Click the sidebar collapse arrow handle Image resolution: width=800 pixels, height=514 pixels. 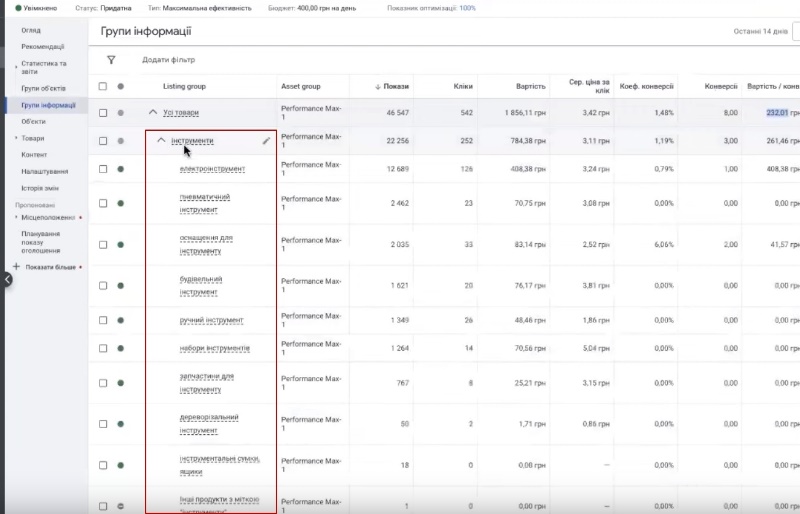[x=5, y=279]
